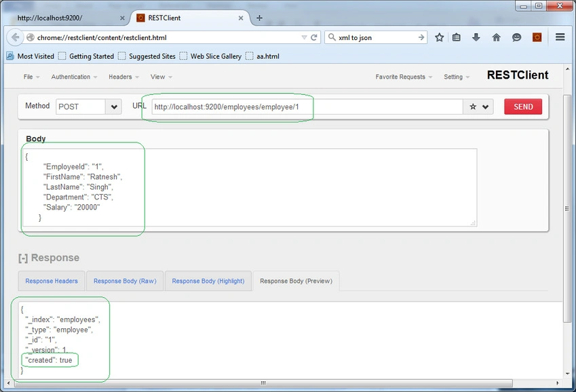Open the chat smiley icon
This screenshot has width=576, height=392.
coord(516,37)
